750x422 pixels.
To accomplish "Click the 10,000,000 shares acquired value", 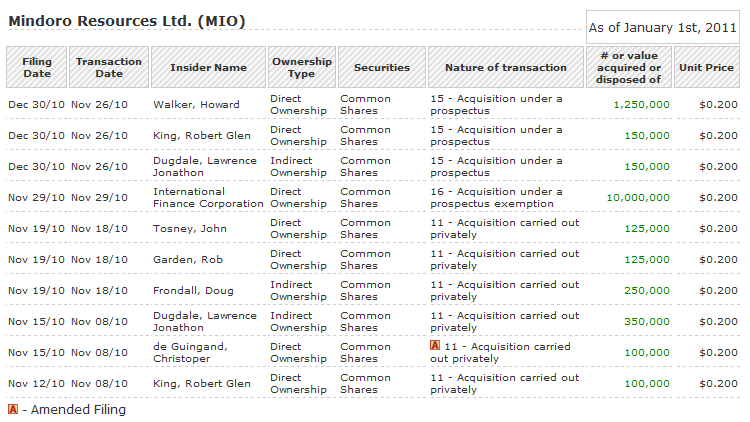I will click(638, 198).
